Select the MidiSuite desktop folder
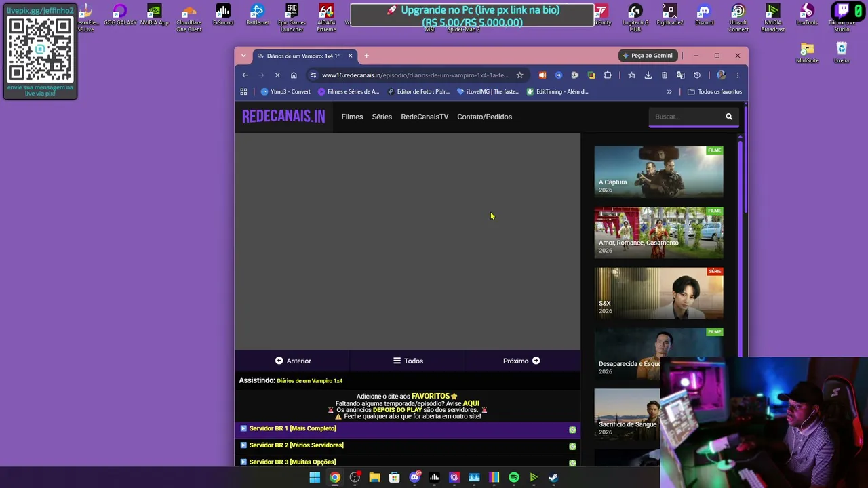The width and height of the screenshot is (868, 488). pyautogui.click(x=807, y=53)
